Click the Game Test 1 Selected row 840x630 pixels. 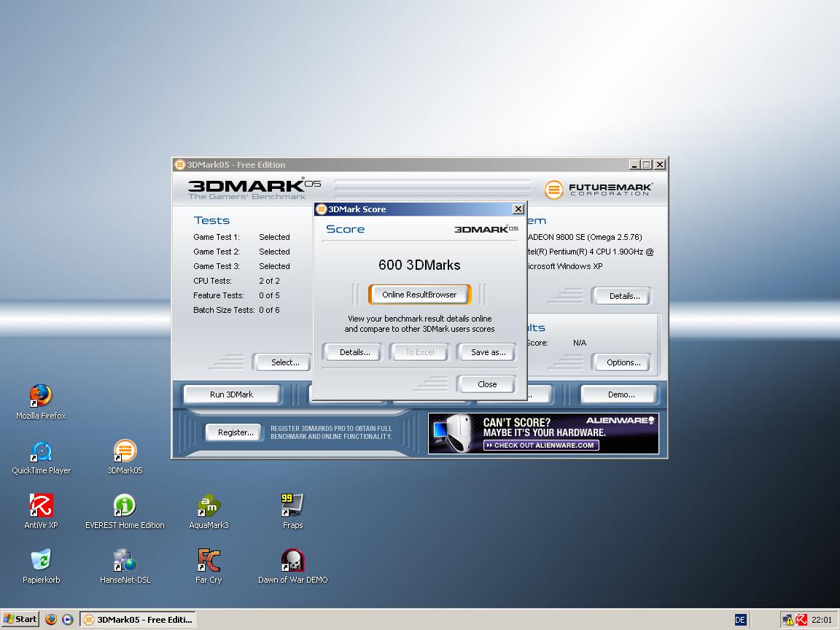(241, 237)
